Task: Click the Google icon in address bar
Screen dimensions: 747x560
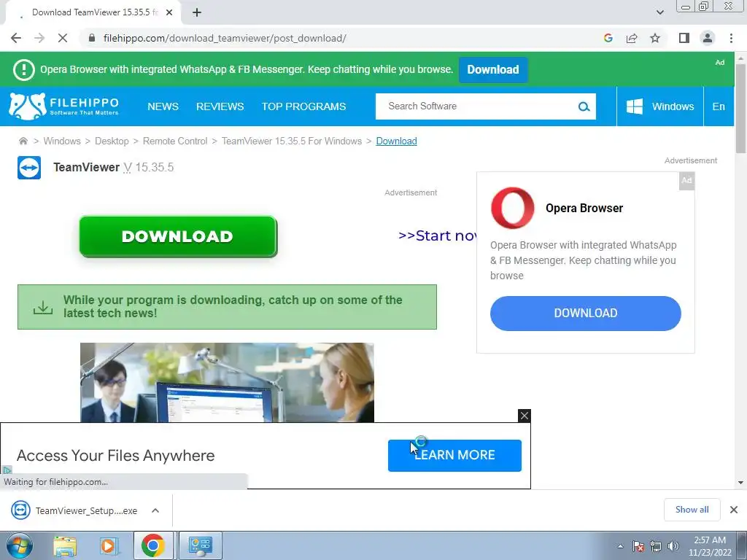Action: pos(608,38)
